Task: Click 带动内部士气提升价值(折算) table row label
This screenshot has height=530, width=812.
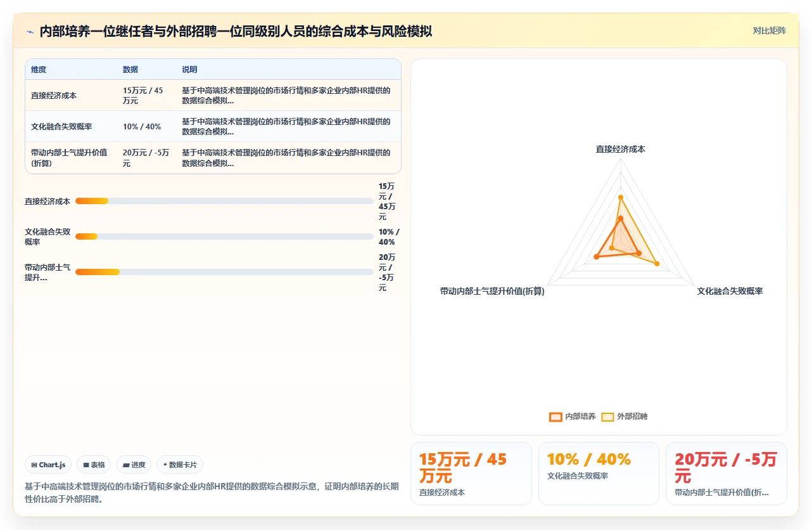Action: pyautogui.click(x=69, y=158)
